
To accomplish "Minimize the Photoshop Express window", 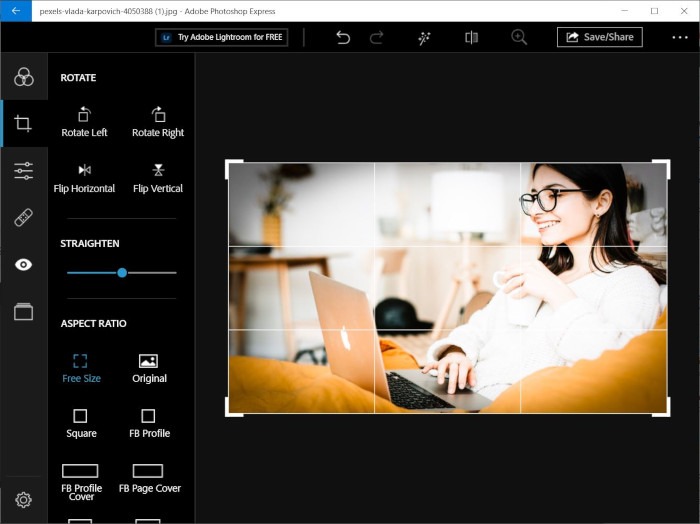I will 625,11.
